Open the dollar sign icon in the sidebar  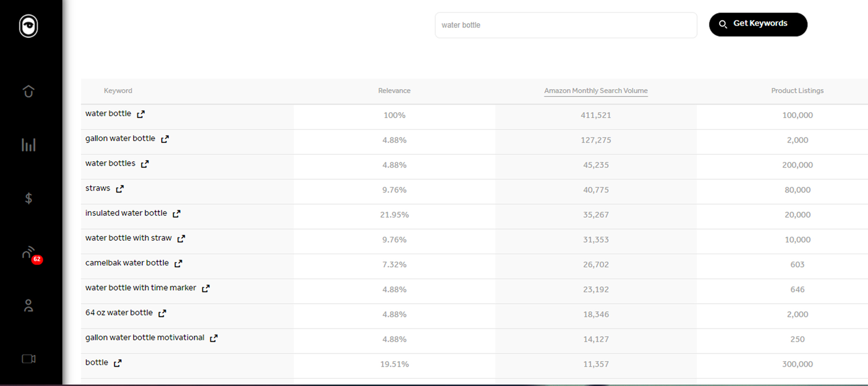28,198
